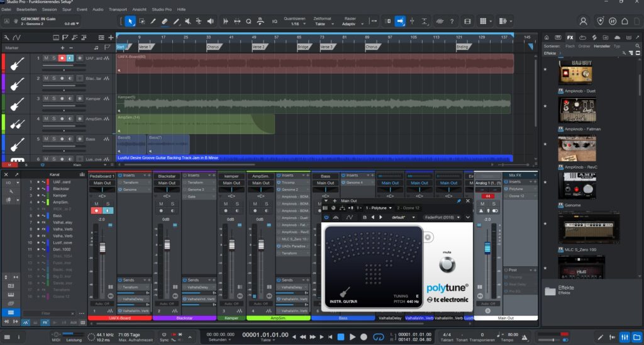Click the blue Stop button
The image size is (644, 345).
(341, 337)
